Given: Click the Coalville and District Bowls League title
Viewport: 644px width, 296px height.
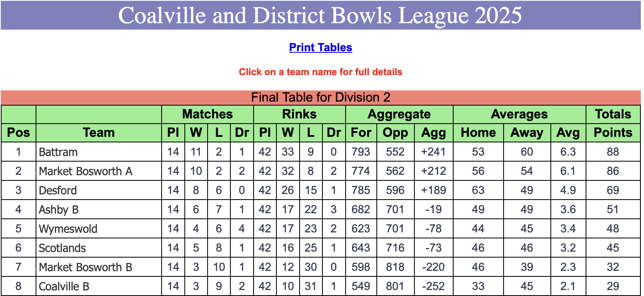Looking at the screenshot, I should pyautogui.click(x=320, y=15).
